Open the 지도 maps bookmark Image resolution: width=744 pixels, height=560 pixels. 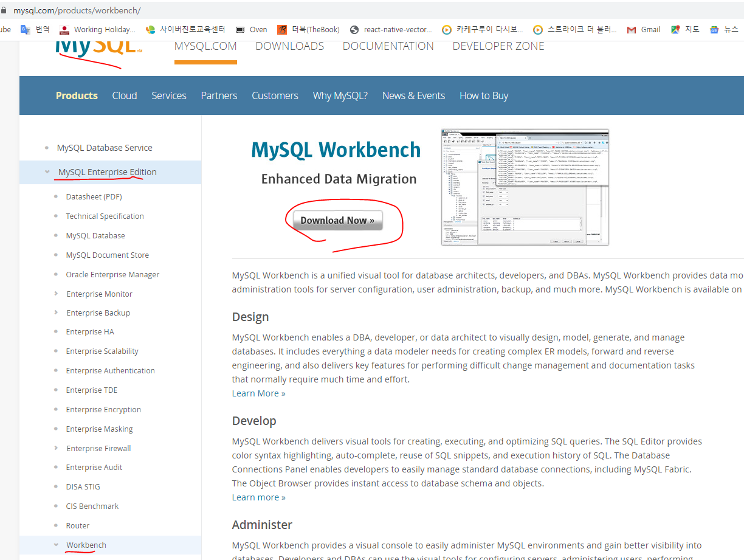(685, 29)
